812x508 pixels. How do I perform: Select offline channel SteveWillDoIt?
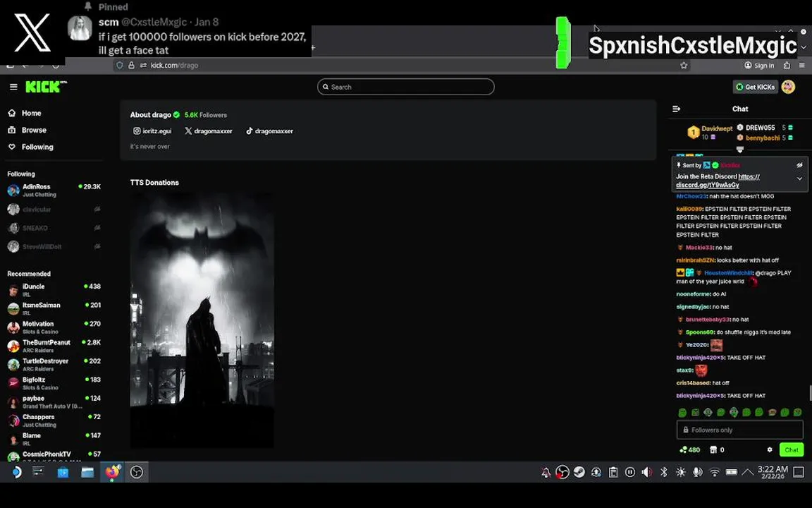[54, 247]
